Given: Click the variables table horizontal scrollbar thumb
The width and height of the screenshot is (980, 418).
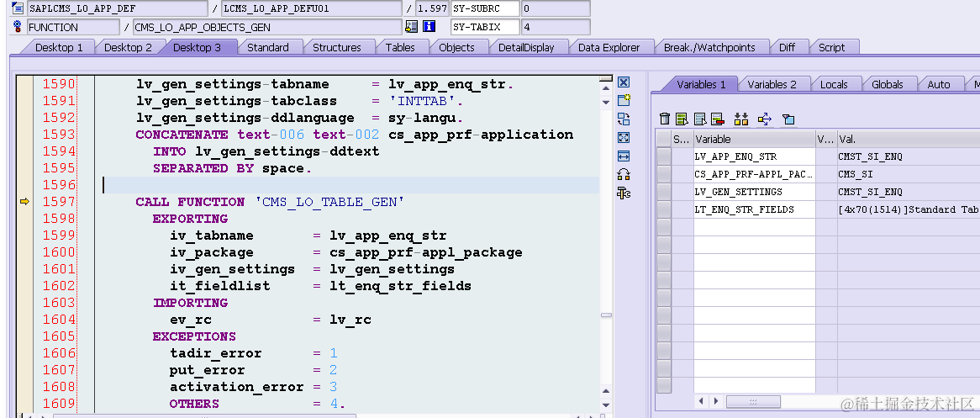Looking at the screenshot, I should pos(753,401).
